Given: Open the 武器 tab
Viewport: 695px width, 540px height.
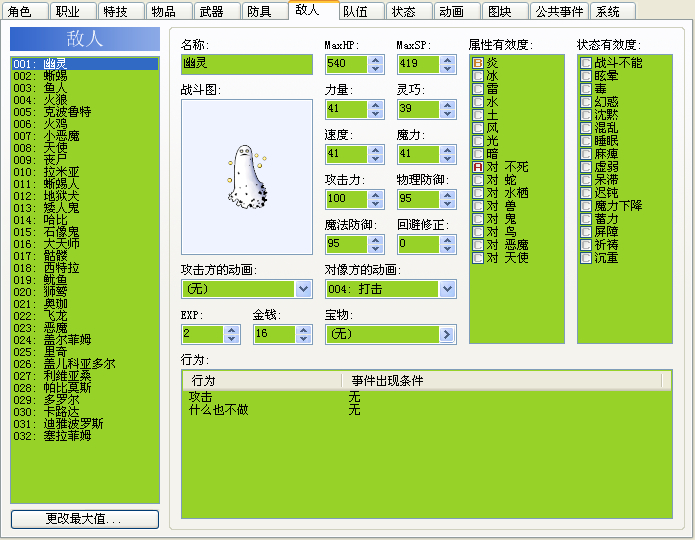Looking at the screenshot, I should click(217, 12).
